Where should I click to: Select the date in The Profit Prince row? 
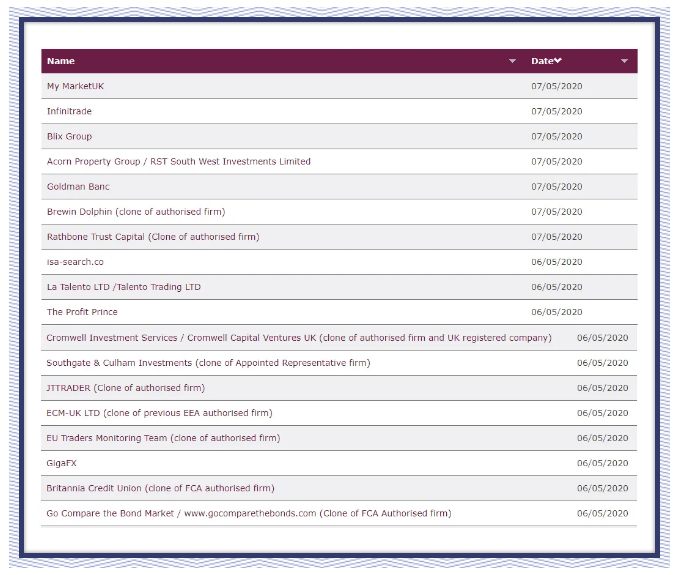point(556,312)
